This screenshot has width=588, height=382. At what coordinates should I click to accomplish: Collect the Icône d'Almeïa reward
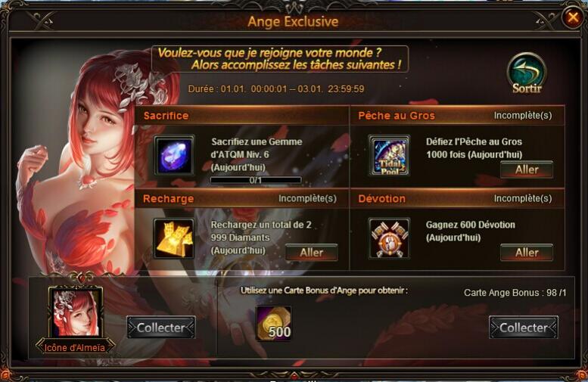coord(161,328)
